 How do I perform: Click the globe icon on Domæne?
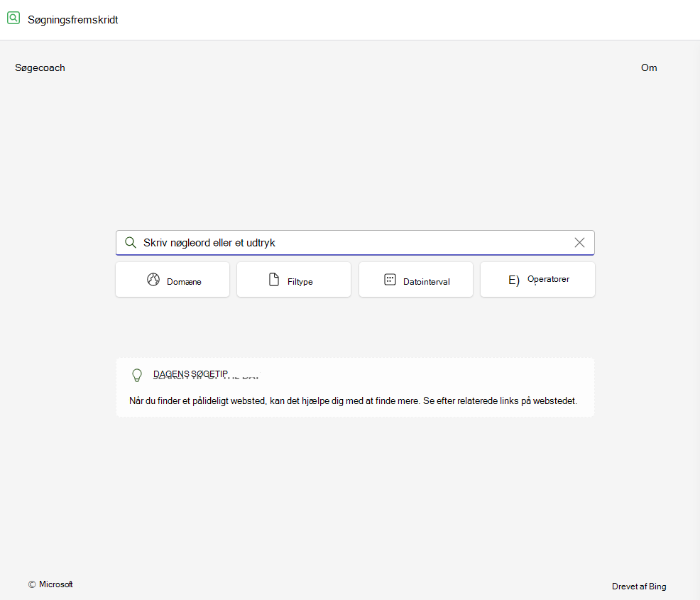(x=153, y=280)
